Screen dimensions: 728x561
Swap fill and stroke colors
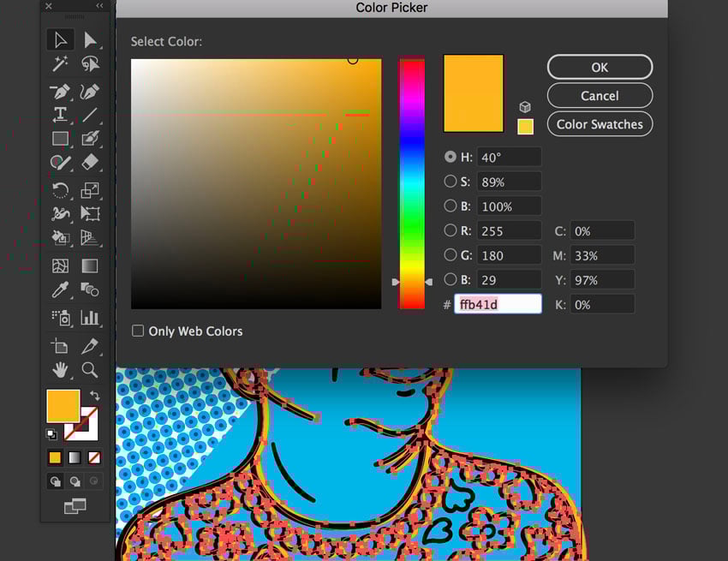tap(95, 396)
